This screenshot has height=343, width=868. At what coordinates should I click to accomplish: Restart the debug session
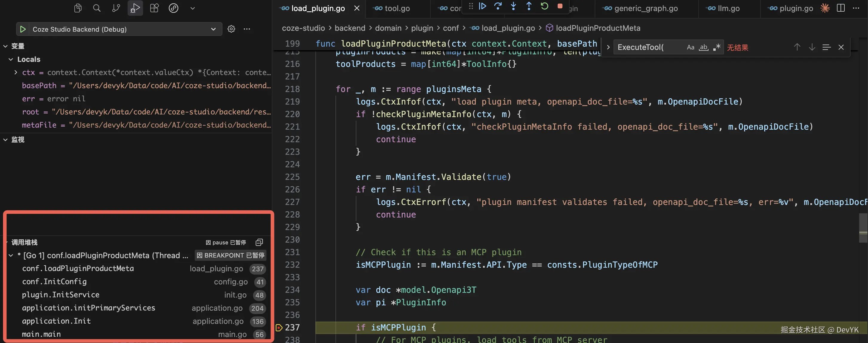coord(544,6)
